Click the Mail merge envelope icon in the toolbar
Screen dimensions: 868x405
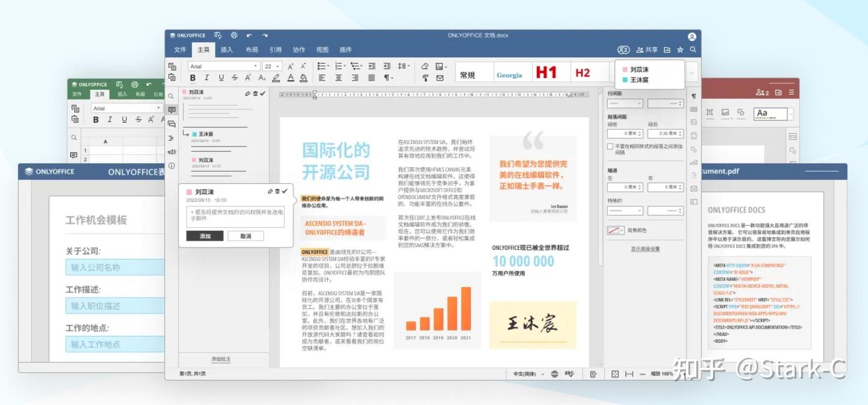coord(440,78)
